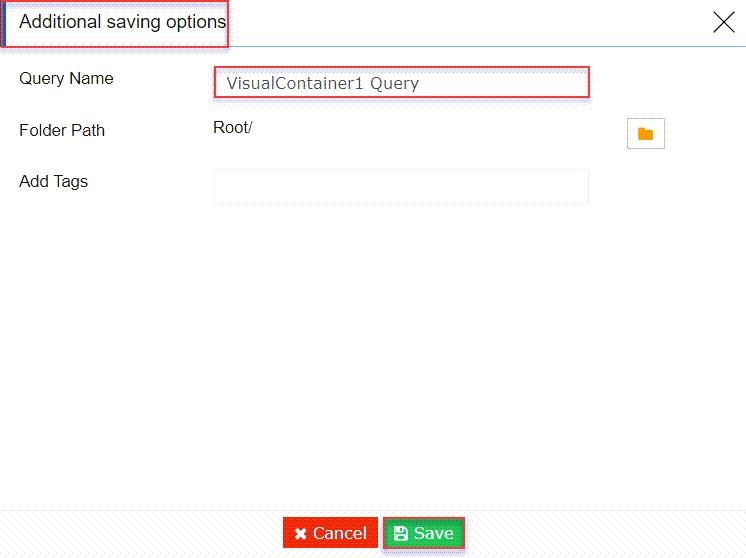Click the floppy disk icon on Save
The image size is (746, 558).
pyautogui.click(x=401, y=533)
